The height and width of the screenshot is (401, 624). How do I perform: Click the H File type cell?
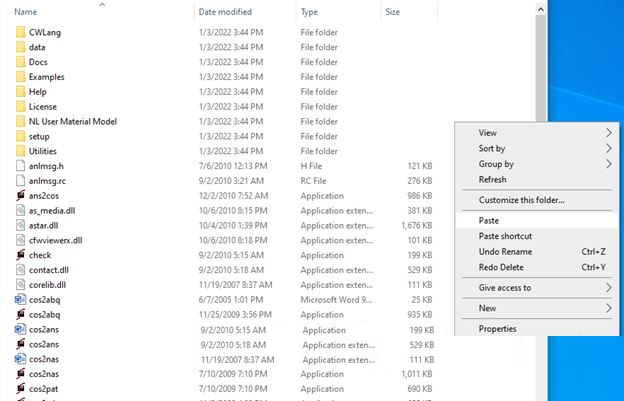(311, 166)
